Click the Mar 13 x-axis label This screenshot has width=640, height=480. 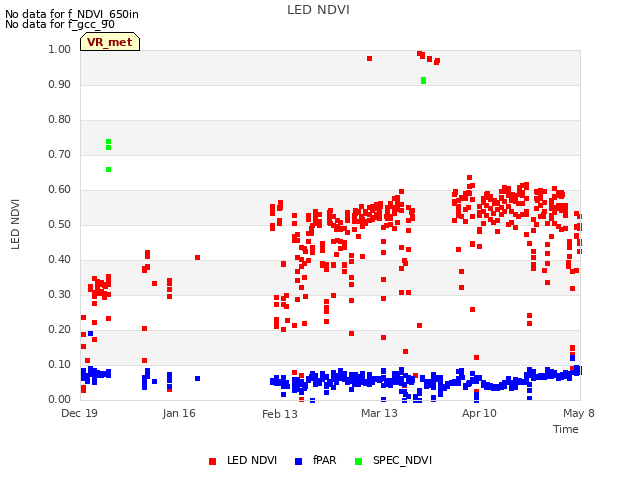coord(379,413)
